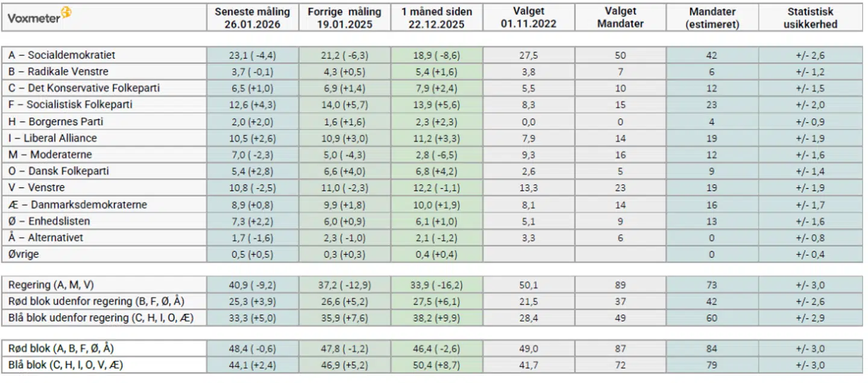
Task: Click the Voxmeter logo icon
Action: coord(67,14)
